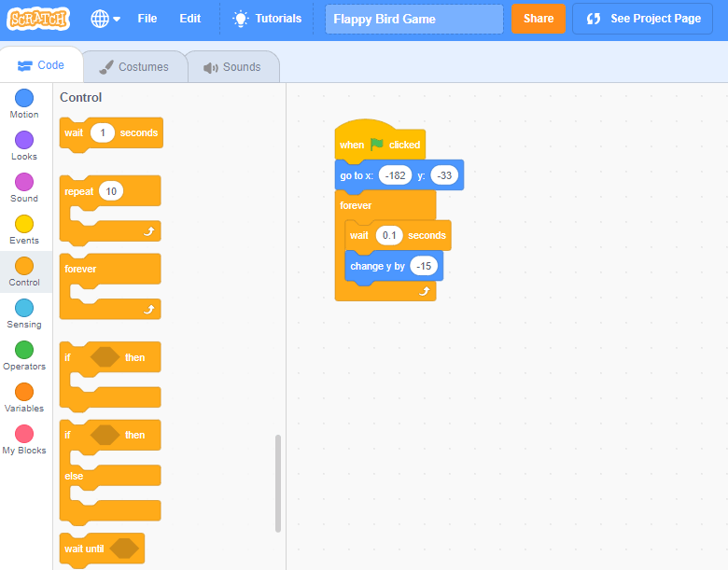
Task: Switch to the Costumes tab
Action: coord(134,67)
